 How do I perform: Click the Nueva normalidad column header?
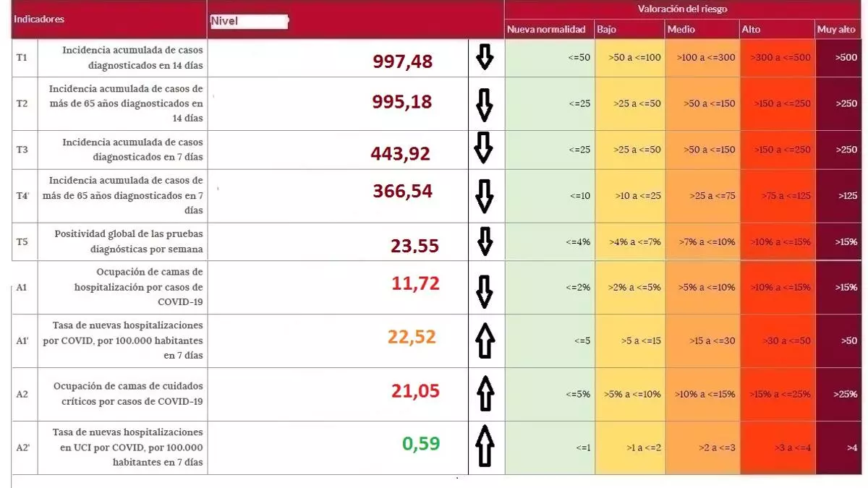tap(546, 30)
